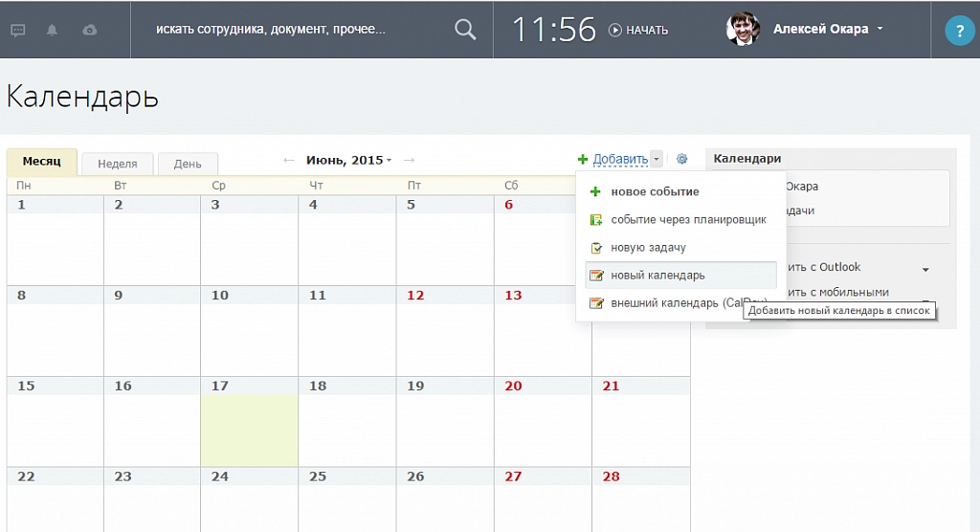Switch to the Неделя view tab

[117, 164]
